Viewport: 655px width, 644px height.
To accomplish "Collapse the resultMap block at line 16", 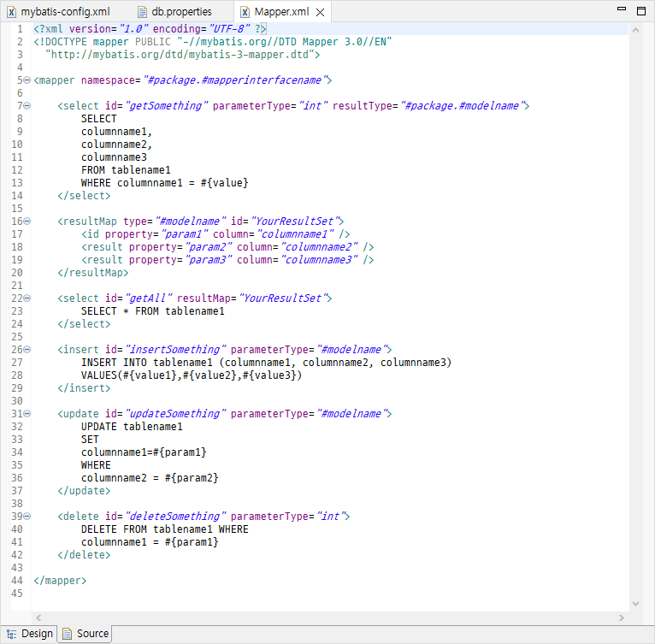I will point(27,221).
